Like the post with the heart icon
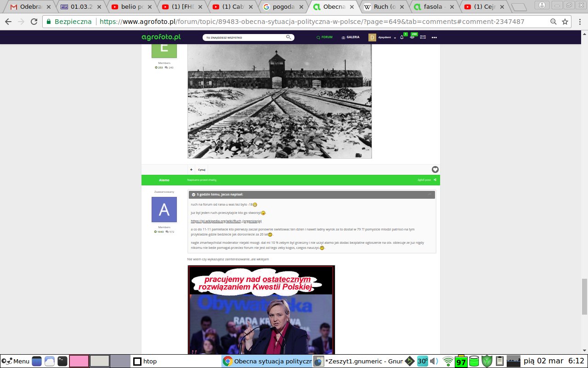The image size is (588, 368). 435,170
